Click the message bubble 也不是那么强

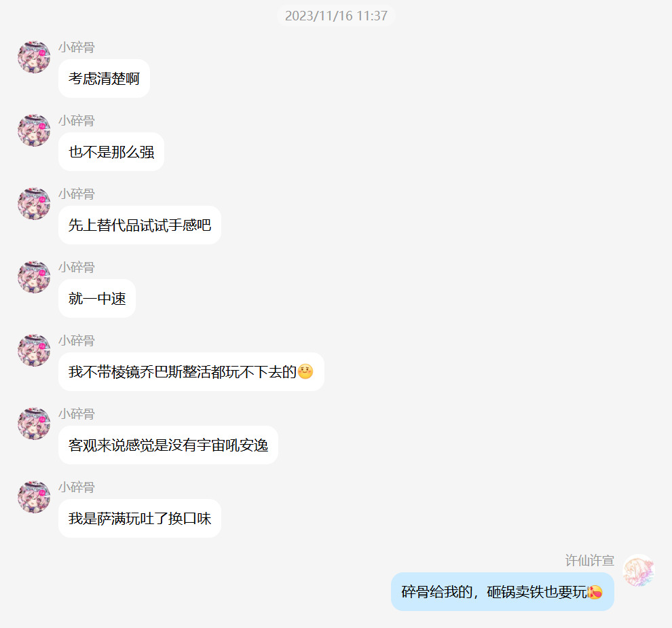111,152
